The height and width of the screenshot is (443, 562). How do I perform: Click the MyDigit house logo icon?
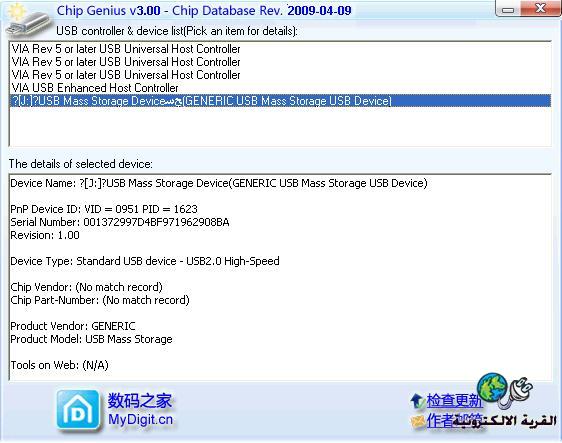click(78, 410)
